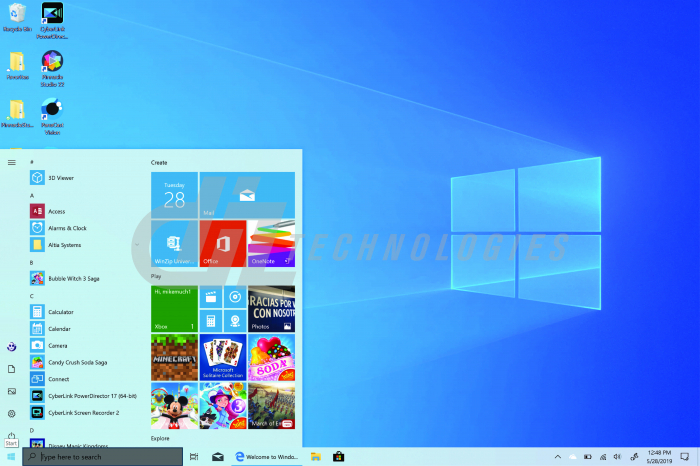Launch Microsoft Solitaire Collection tile
This screenshot has width=700, height=466.
[x=222, y=357]
